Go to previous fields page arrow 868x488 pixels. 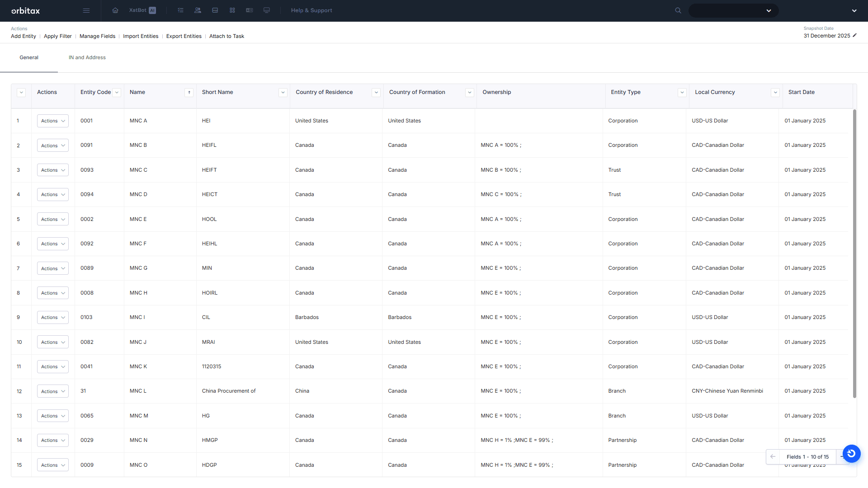pos(773,457)
